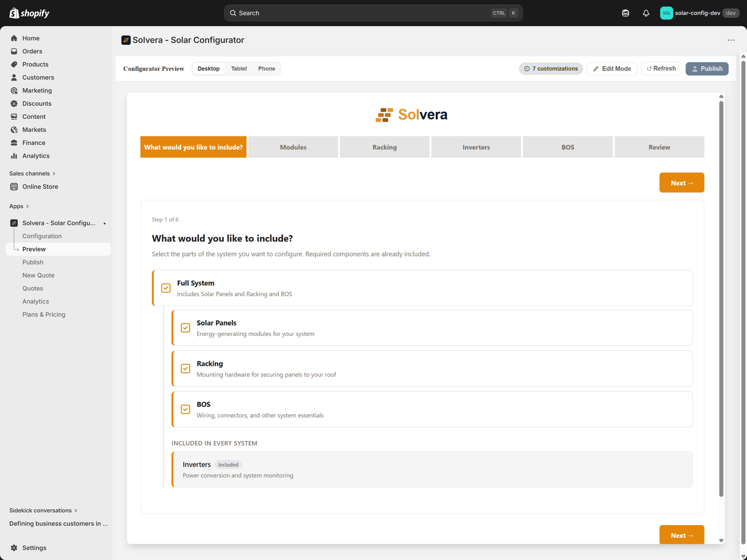Open Publish in sidebar app menu
Screen dimensions: 747x560
point(33,262)
